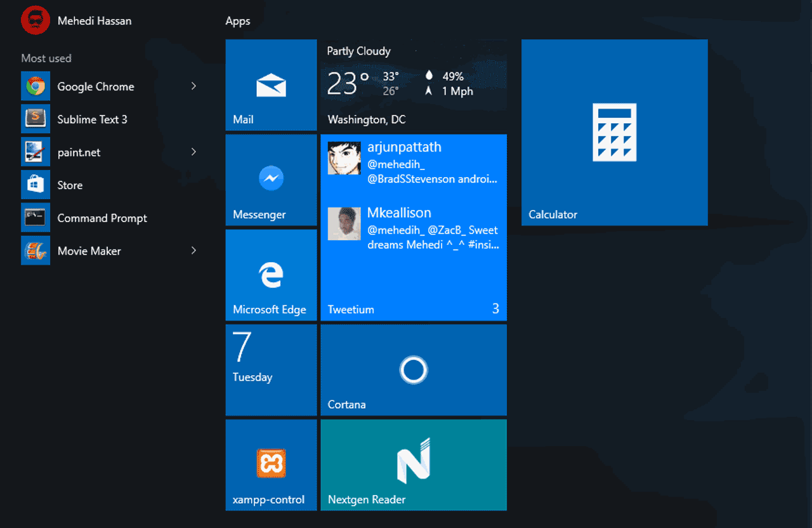Click the Movie Maker icon
Viewport: 812px width, 528px height.
coord(36,251)
